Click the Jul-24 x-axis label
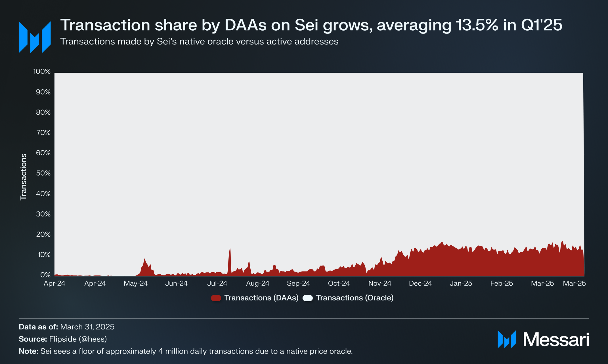Viewport: 608px width, 364px height. (x=217, y=283)
